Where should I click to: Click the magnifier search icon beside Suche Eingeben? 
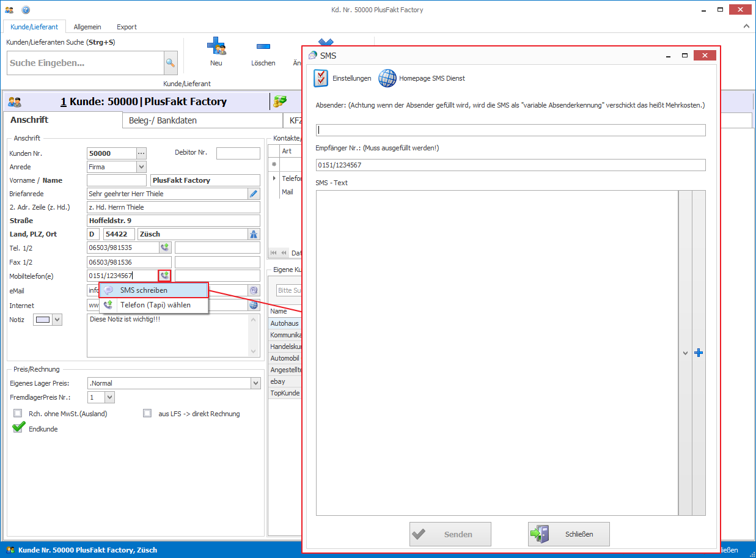coord(171,63)
